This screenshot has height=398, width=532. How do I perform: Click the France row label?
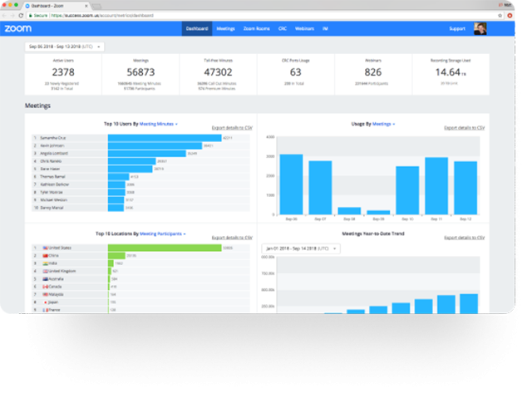point(55,310)
